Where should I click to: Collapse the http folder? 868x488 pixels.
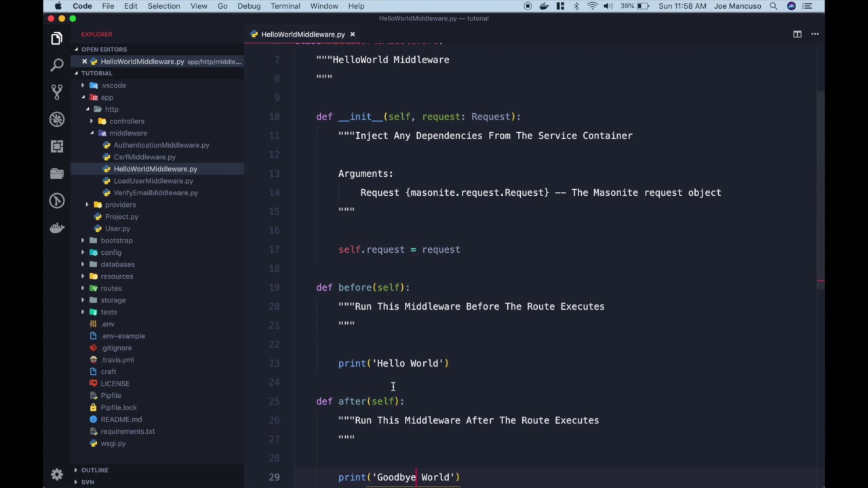(111, 109)
